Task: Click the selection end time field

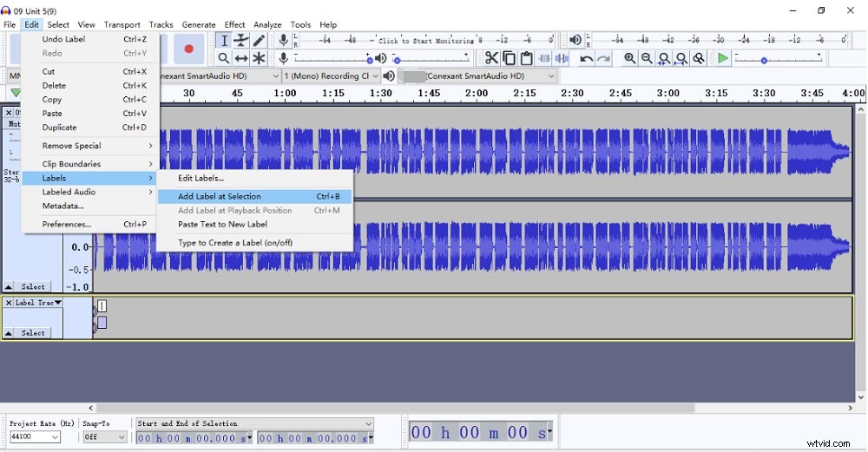Action: click(316, 438)
